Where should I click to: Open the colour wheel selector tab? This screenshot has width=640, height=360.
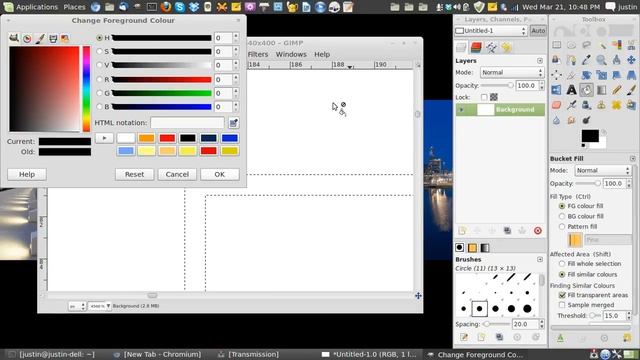27,38
